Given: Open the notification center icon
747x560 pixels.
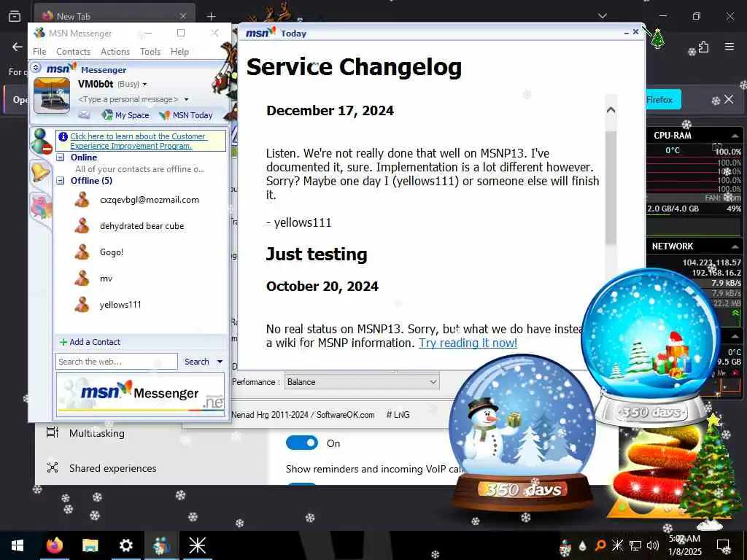Looking at the screenshot, I should coord(723,545).
